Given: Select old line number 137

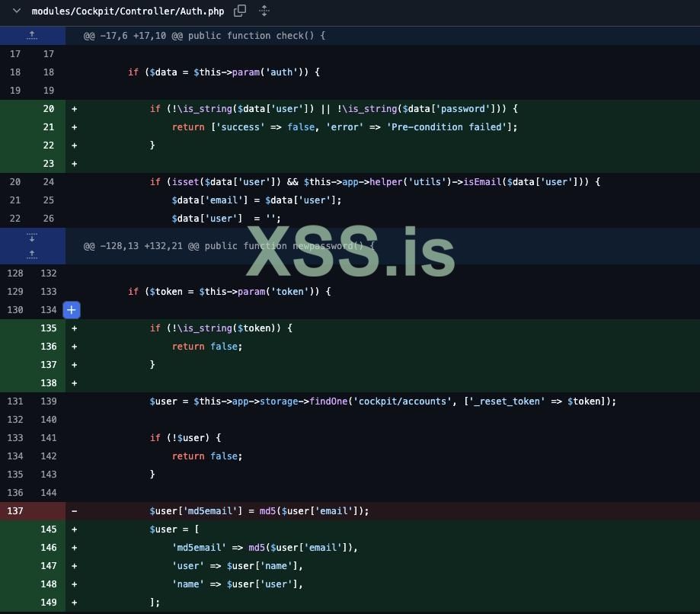Looking at the screenshot, I should pyautogui.click(x=15, y=511).
